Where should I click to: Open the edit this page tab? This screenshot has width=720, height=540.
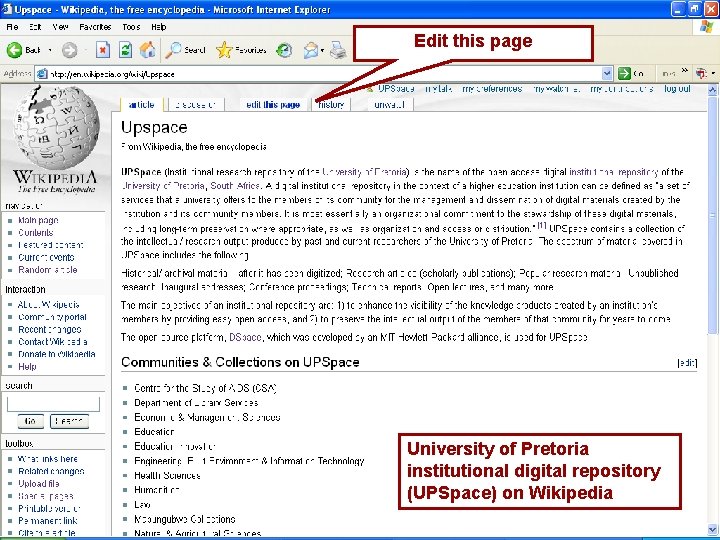273,105
